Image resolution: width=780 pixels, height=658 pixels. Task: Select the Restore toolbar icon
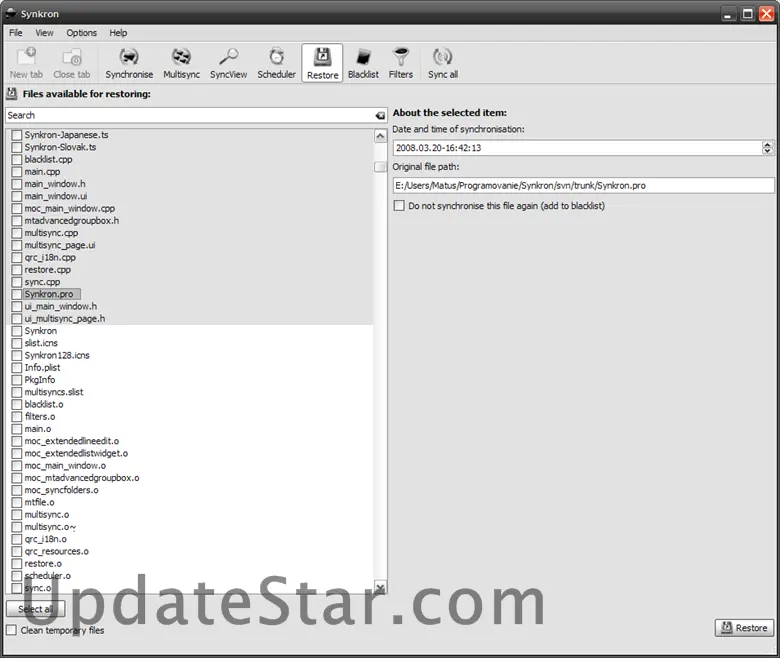[x=322, y=63]
